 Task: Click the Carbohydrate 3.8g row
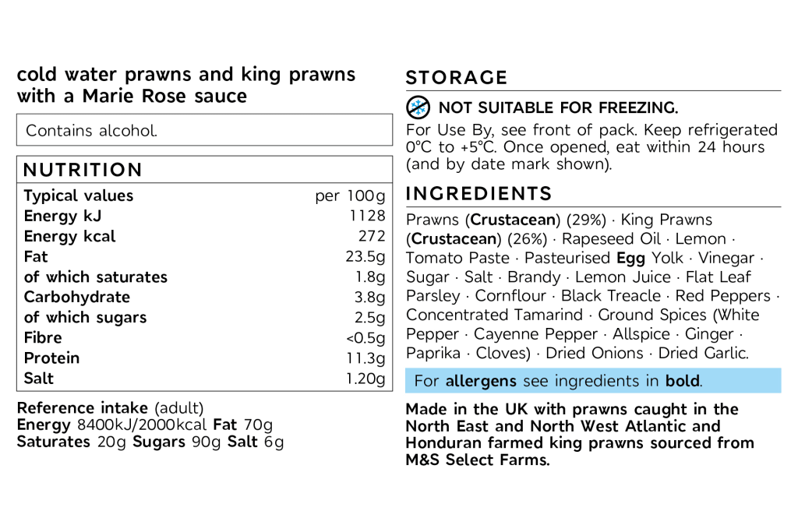[x=205, y=297]
